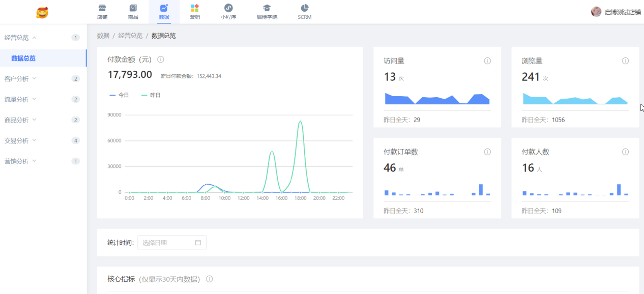The height and width of the screenshot is (294, 644).
Task: Click info icon on 访问量 card
Action: (x=487, y=61)
